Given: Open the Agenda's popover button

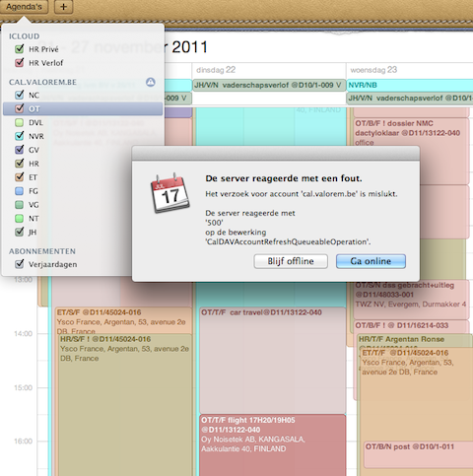Looking at the screenshot, I should 24,7.
